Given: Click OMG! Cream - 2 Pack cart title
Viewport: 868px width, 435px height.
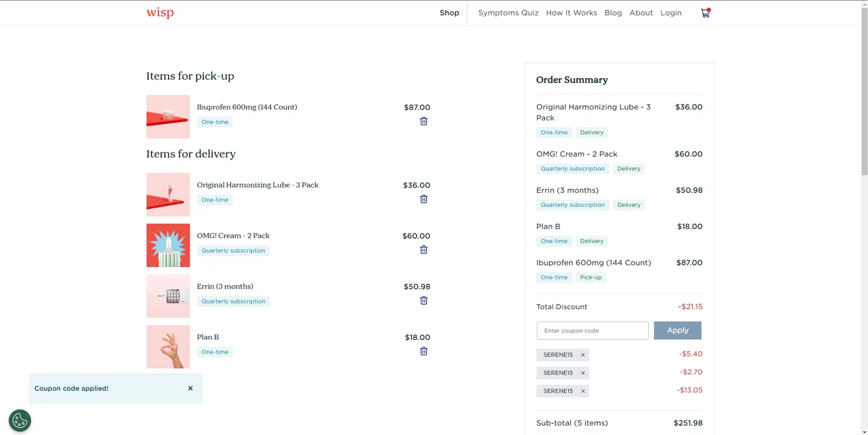Looking at the screenshot, I should [233, 236].
